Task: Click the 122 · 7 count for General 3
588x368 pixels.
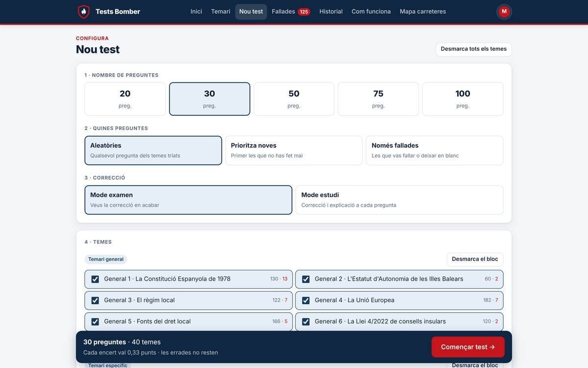Action: (280, 300)
